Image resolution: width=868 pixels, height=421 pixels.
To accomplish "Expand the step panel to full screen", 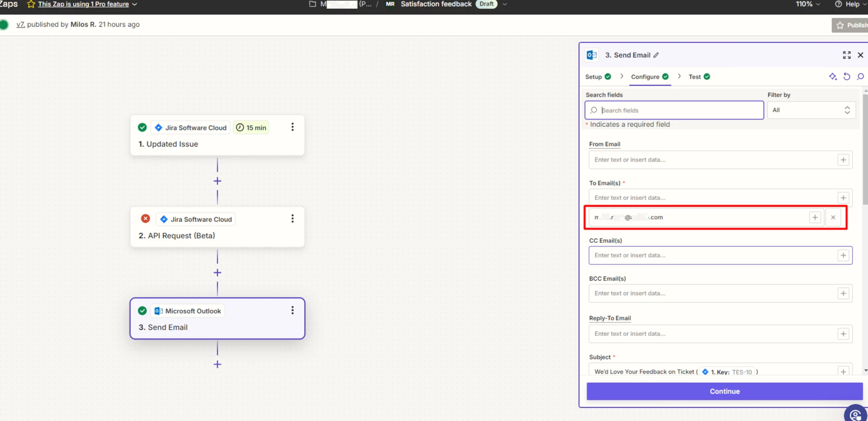I will coord(846,55).
